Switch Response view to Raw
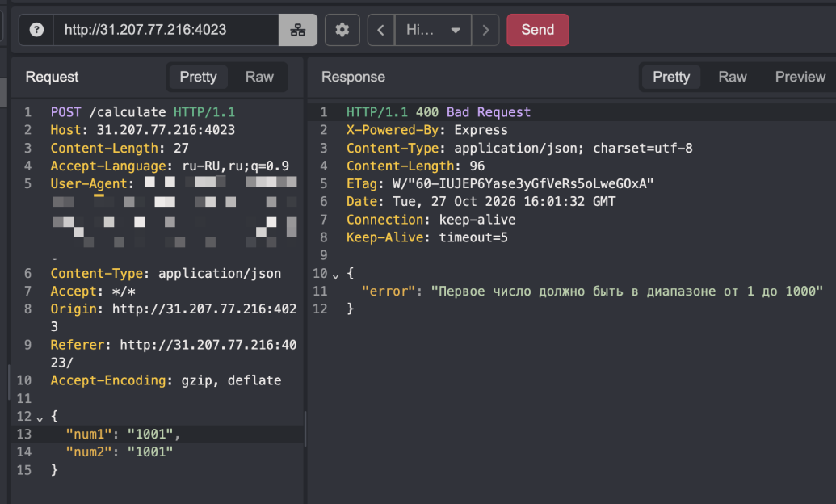This screenshot has width=836, height=504. pyautogui.click(x=733, y=77)
